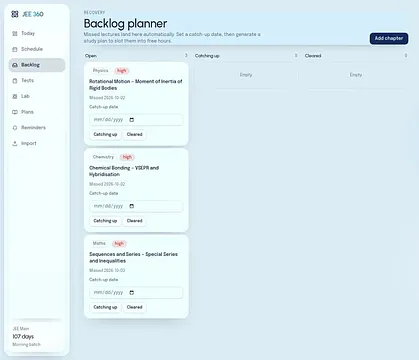This screenshot has height=360, width=419.
Task: Click the Physics subject tag
Action: point(100,71)
